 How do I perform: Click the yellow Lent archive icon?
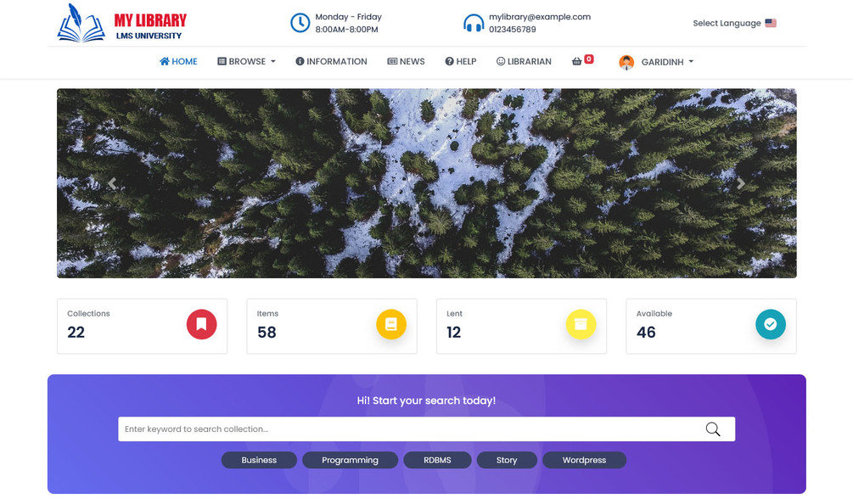pyautogui.click(x=581, y=324)
